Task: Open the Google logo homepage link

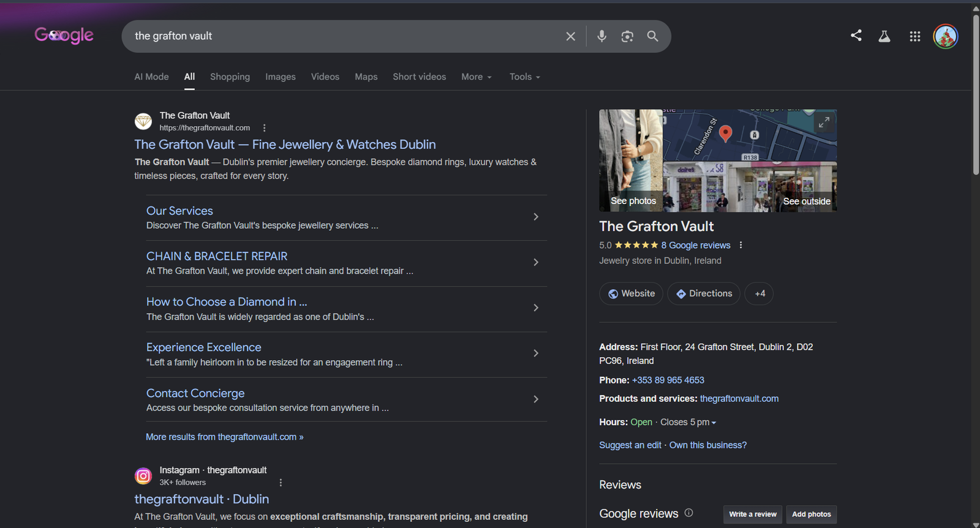Action: pos(64,36)
